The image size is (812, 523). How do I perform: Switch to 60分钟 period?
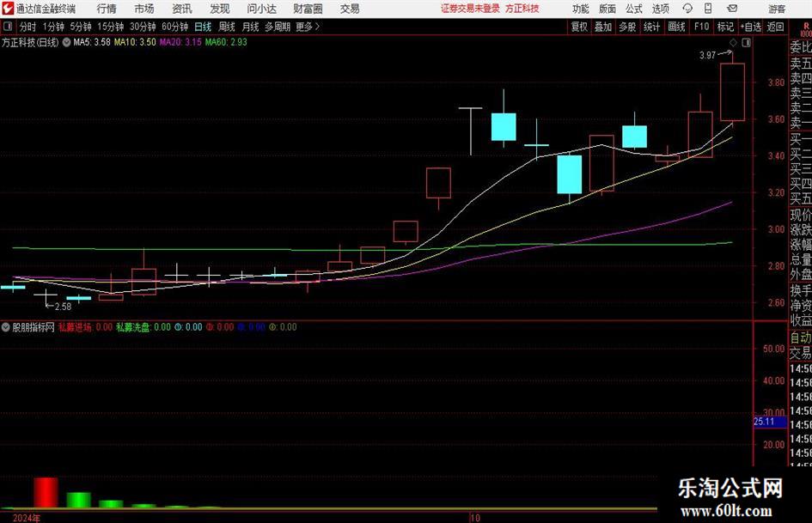(x=175, y=27)
